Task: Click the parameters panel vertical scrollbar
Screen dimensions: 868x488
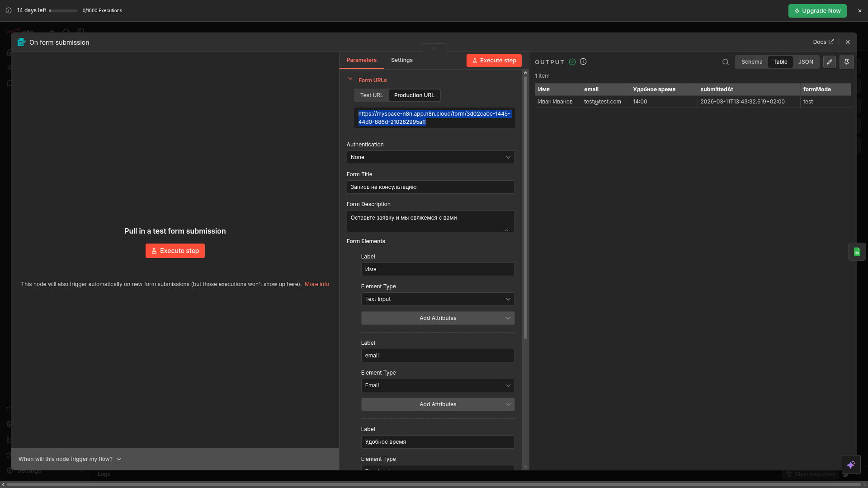Action: coord(525,208)
